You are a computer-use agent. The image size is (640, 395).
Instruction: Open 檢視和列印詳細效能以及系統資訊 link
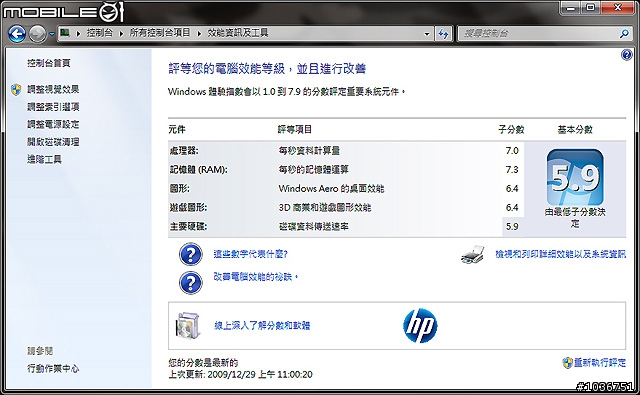pyautogui.click(x=560, y=254)
